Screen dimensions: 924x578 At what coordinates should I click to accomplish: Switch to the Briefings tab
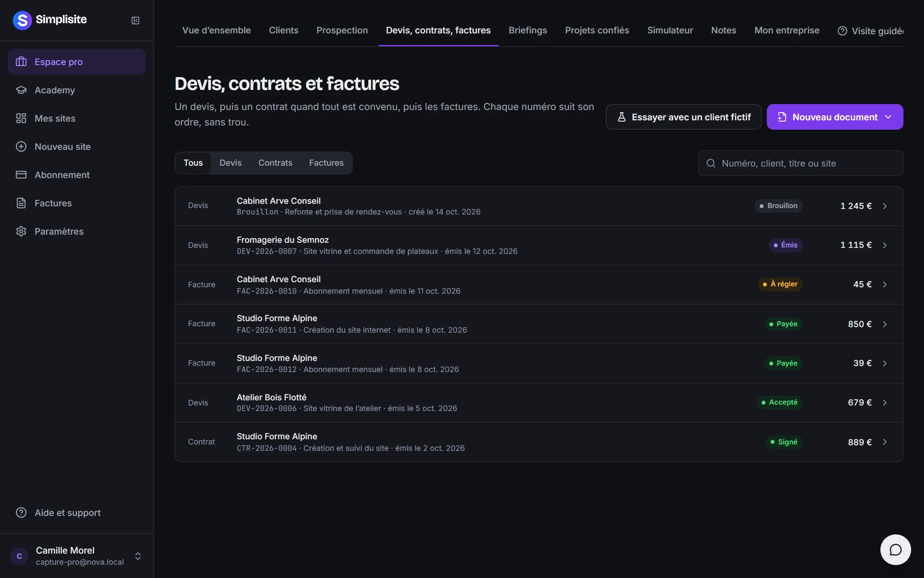click(527, 30)
